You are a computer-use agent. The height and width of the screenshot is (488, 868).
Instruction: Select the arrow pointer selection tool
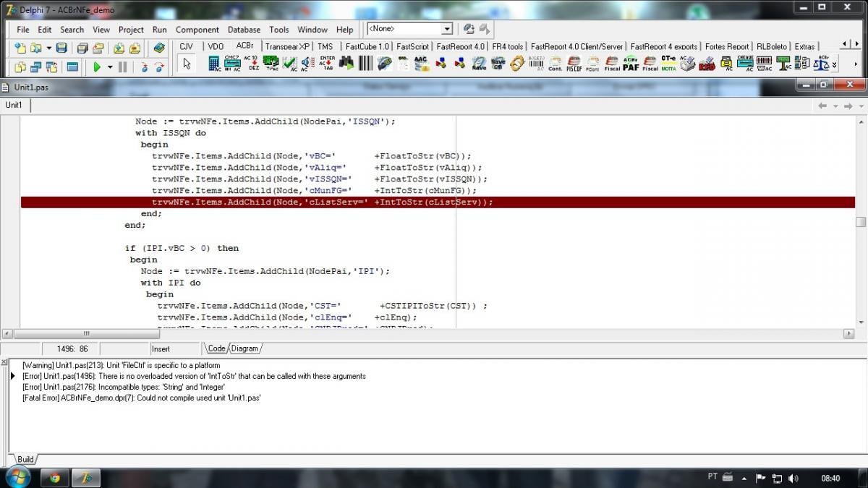[187, 64]
